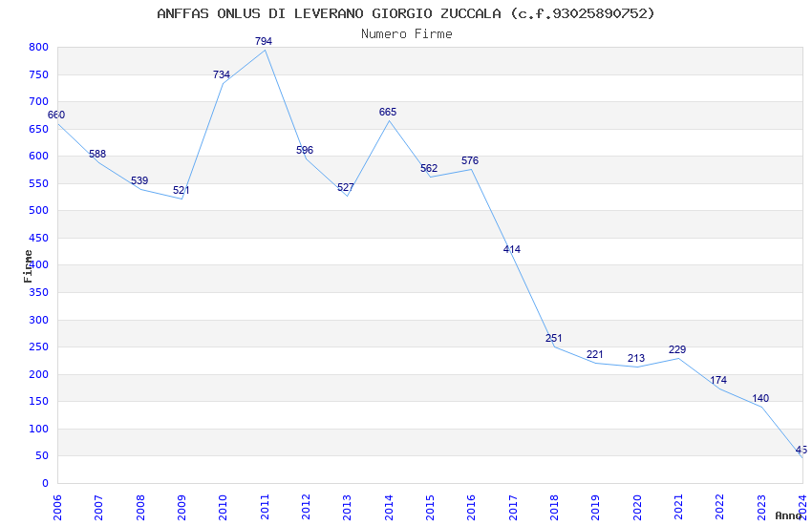The height and width of the screenshot is (525, 812).
Task: Click the y-axis value 150
Action: click(x=38, y=401)
